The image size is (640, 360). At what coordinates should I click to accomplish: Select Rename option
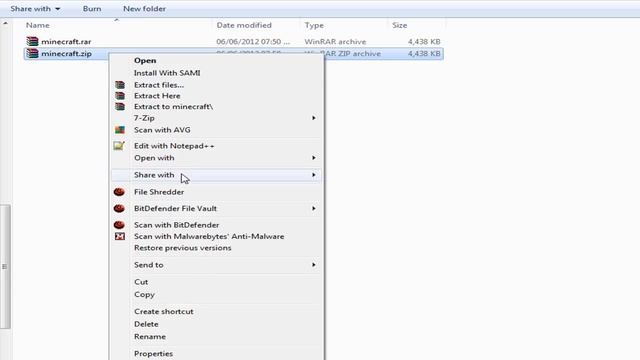150,337
